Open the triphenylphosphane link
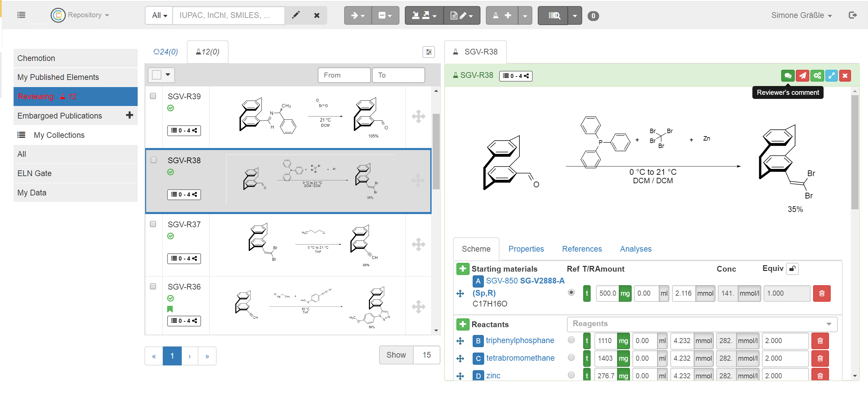This screenshot has height=401, width=868. point(520,340)
